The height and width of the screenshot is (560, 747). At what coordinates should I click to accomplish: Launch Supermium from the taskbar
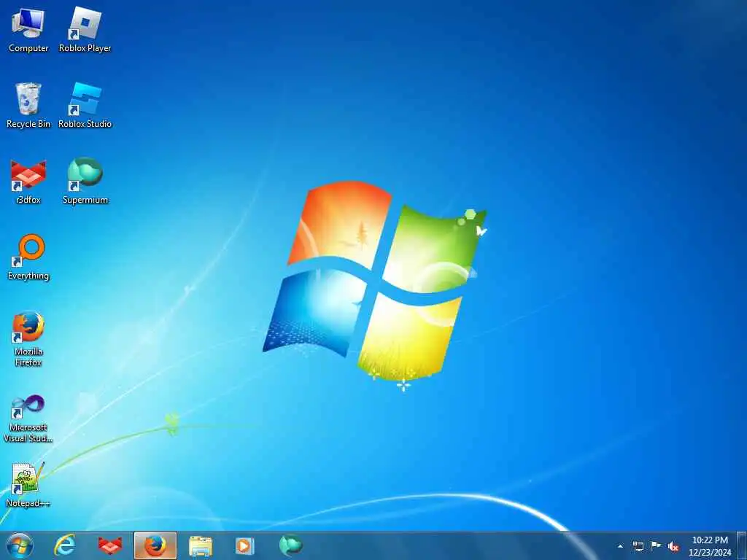pos(290,545)
